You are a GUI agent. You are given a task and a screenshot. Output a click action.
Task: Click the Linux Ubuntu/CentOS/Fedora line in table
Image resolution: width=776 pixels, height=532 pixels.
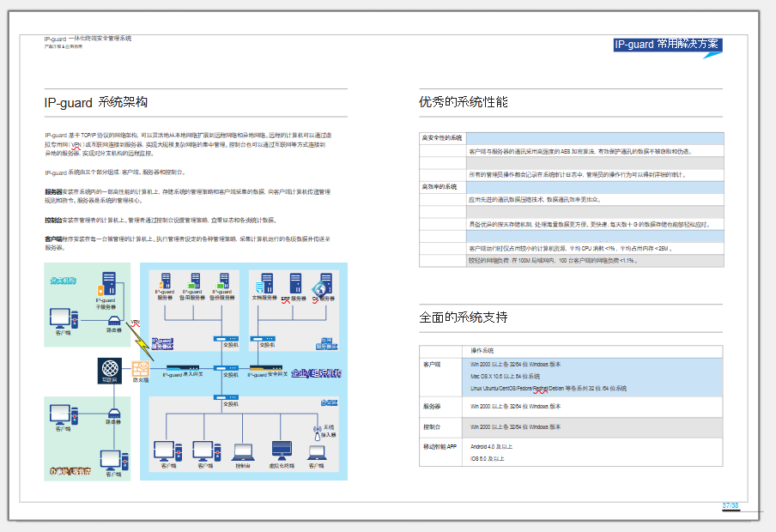(x=549, y=389)
